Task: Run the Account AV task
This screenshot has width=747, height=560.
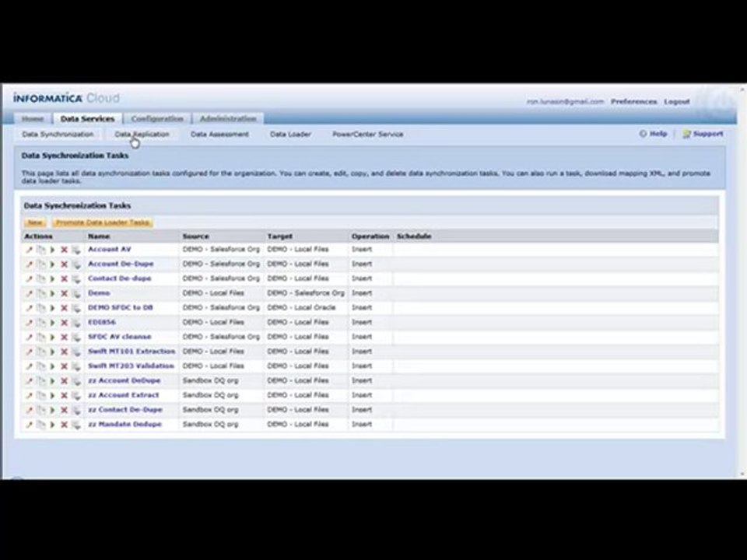Action: [x=52, y=250]
